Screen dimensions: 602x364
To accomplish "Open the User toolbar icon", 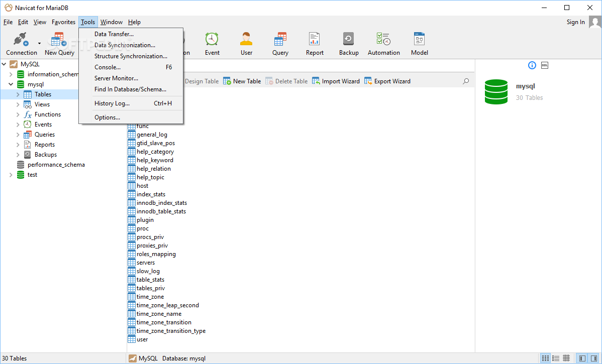I will [x=246, y=44].
